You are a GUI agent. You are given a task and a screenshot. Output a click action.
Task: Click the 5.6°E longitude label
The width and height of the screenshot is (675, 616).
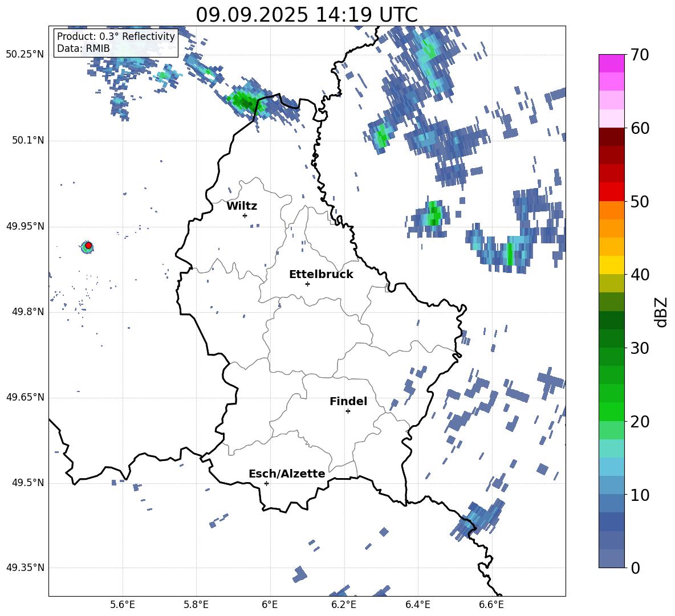[123, 605]
